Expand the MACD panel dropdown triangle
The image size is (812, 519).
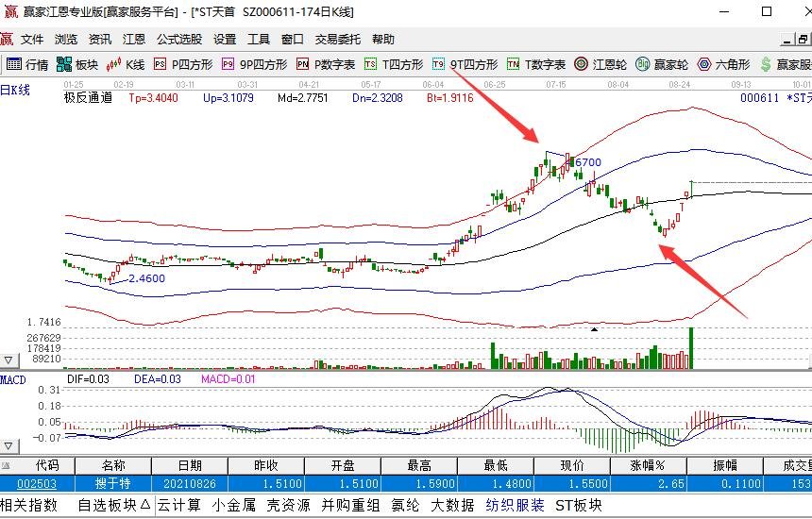(x=8, y=445)
